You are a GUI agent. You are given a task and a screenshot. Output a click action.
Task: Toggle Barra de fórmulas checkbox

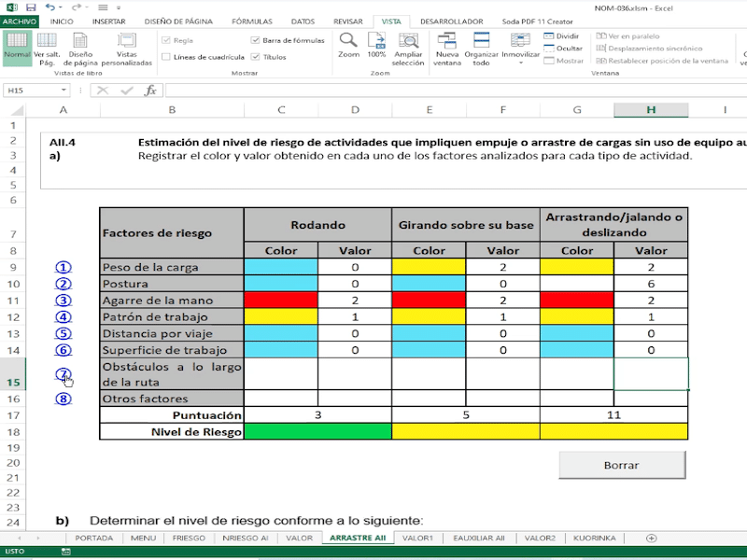coord(255,40)
